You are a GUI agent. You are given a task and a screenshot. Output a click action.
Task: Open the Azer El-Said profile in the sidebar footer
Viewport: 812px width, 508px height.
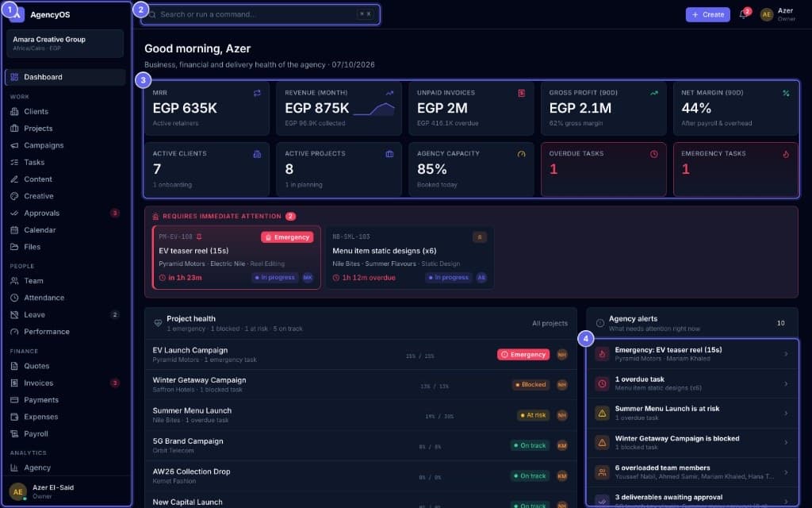click(65, 491)
